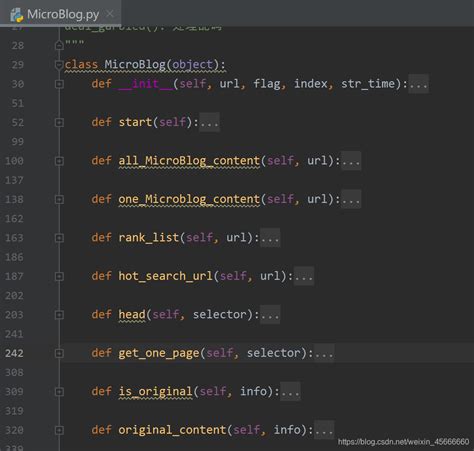Expand get_one_page fold icon on line 242
Image resolution: width=474 pixels, height=451 pixels.
point(59,353)
